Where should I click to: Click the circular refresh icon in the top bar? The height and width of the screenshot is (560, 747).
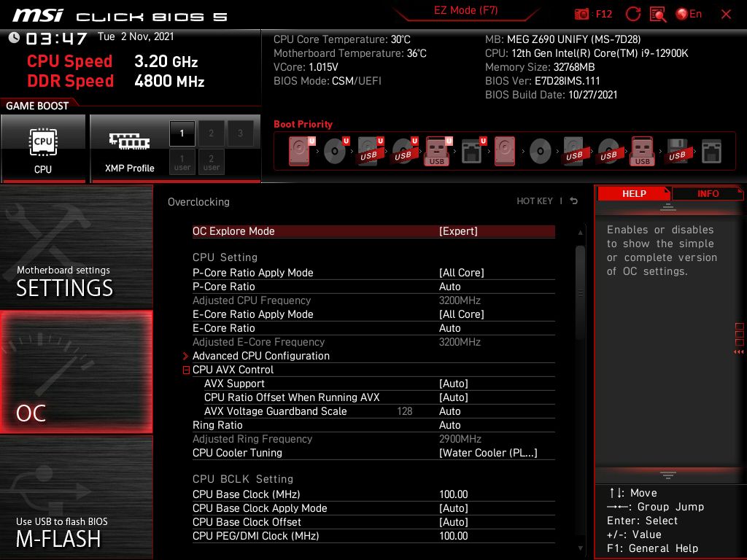(x=632, y=14)
